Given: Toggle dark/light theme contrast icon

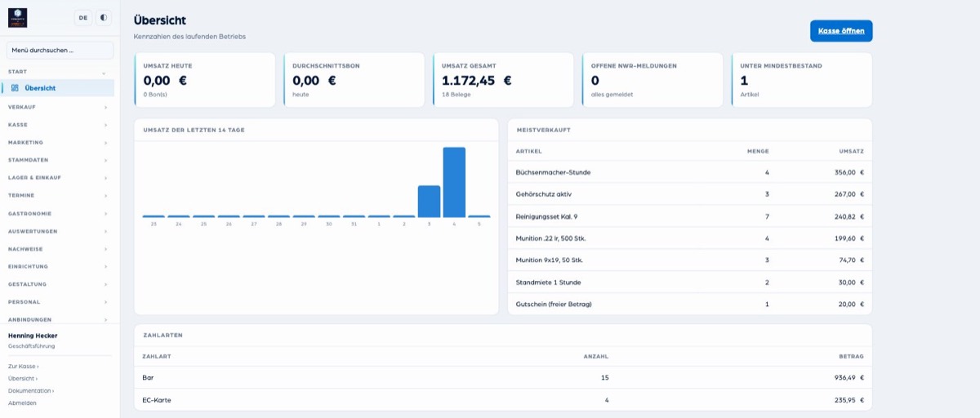Looking at the screenshot, I should 104,17.
